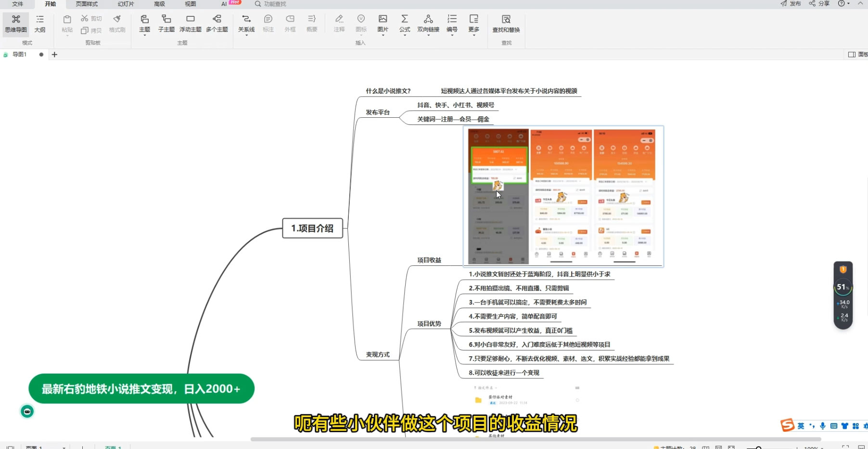Insert a 浮动主题 floating topic
868x449 pixels.
click(190, 23)
